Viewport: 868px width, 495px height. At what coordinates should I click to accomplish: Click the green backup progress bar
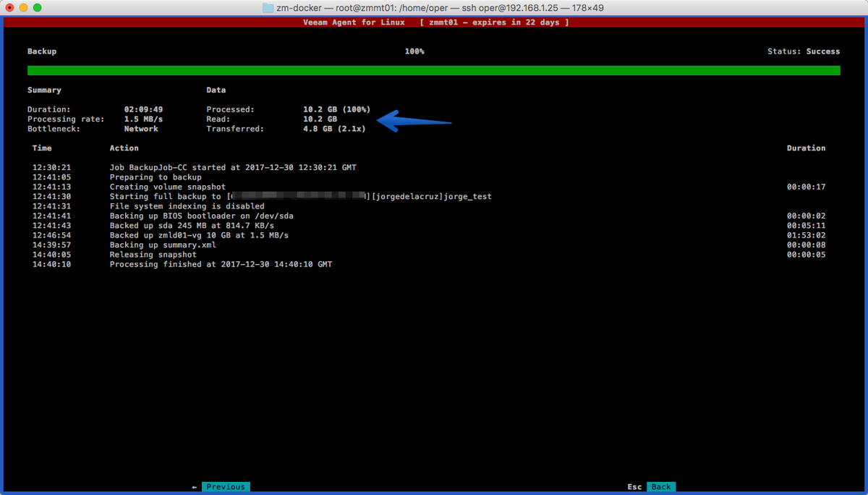pyautogui.click(x=434, y=71)
